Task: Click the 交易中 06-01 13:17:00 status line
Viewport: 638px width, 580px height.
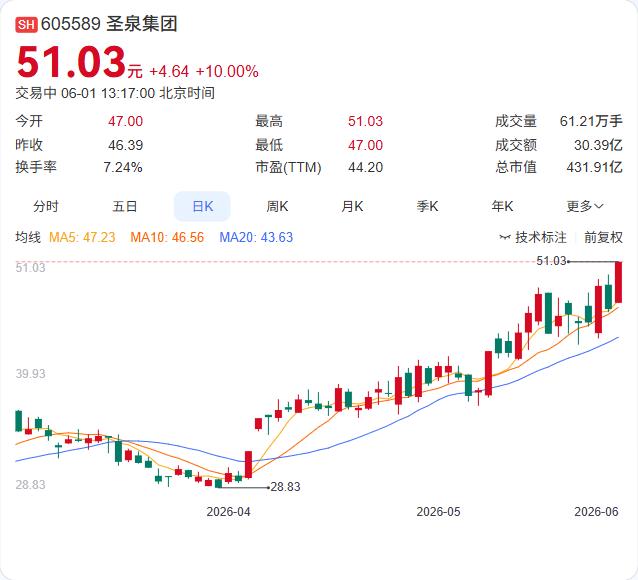Action: [115, 93]
